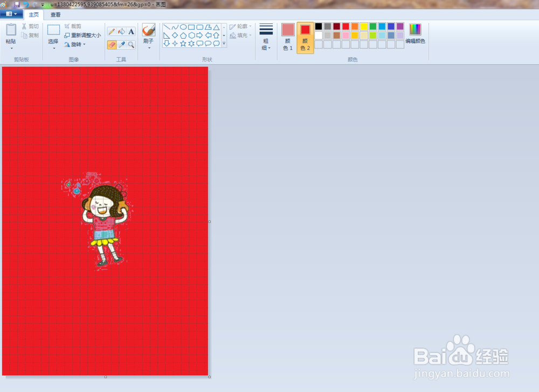Pick the Down arrow shape

click(167, 44)
